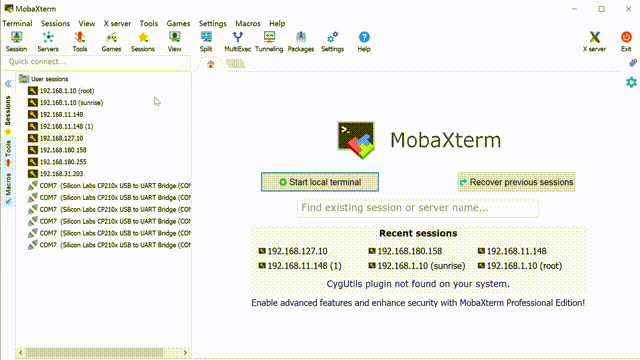
Task: Click the teal gear icon on the right
Action: (631, 82)
